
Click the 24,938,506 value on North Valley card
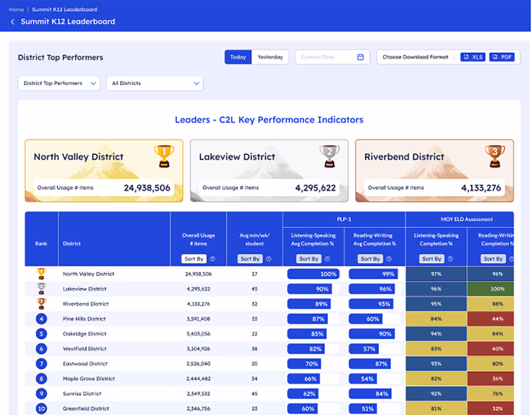click(x=147, y=188)
